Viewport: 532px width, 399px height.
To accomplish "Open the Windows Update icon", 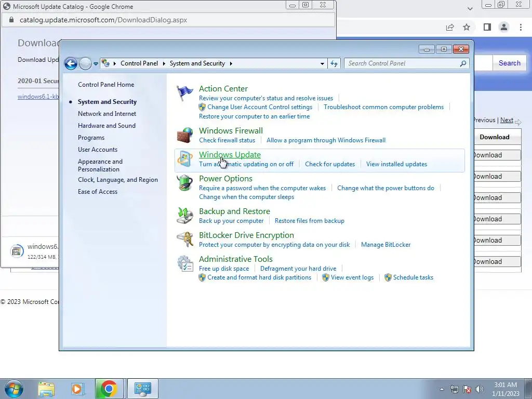I will pos(184,159).
